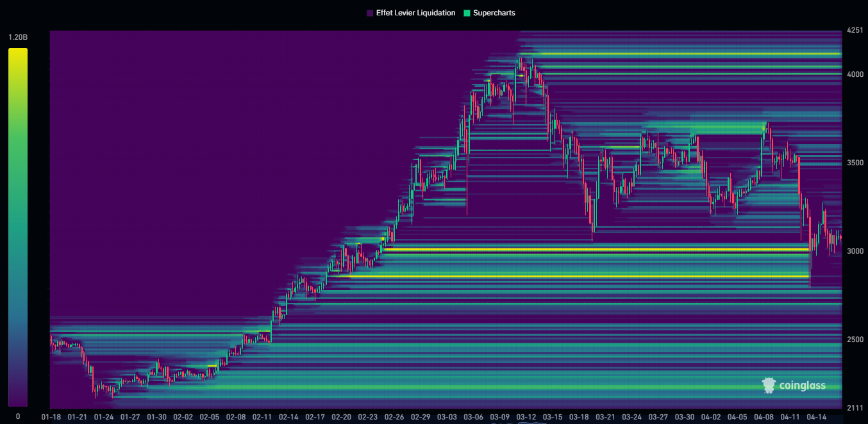
Task: Click the Supercharts legend label
Action: tap(494, 13)
